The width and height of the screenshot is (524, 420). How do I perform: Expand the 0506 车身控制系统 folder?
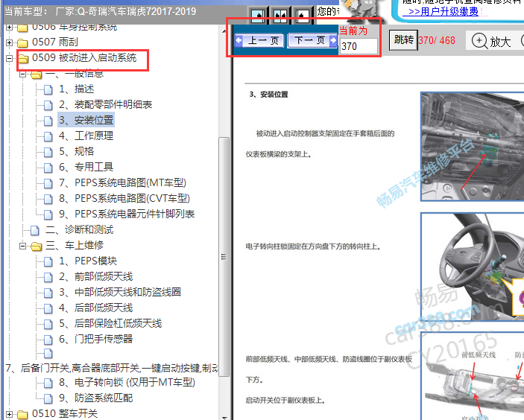[10, 27]
